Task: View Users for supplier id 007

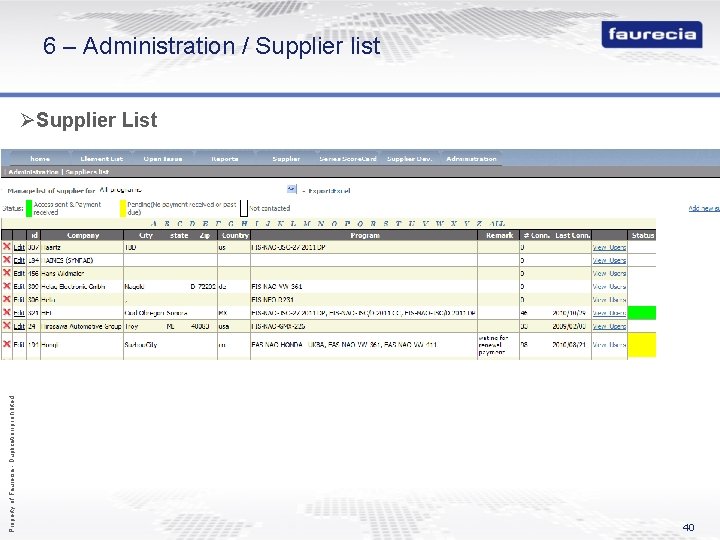Action: [609, 247]
